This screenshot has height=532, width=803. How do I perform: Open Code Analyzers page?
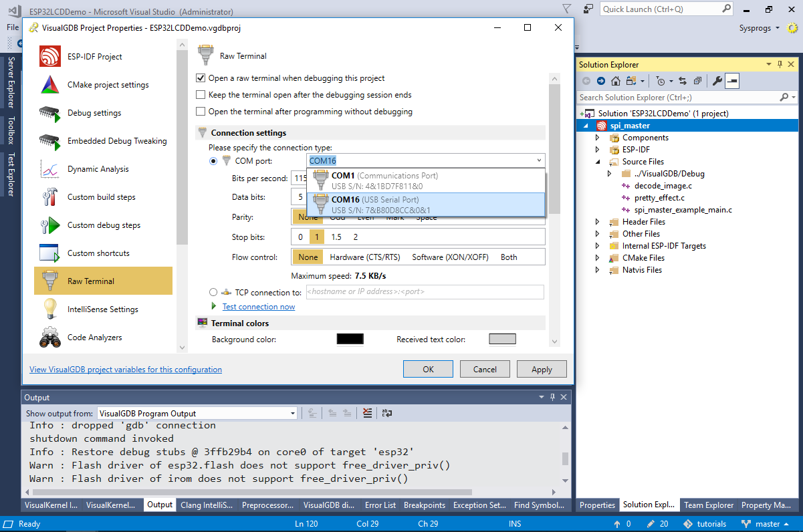tap(103, 338)
